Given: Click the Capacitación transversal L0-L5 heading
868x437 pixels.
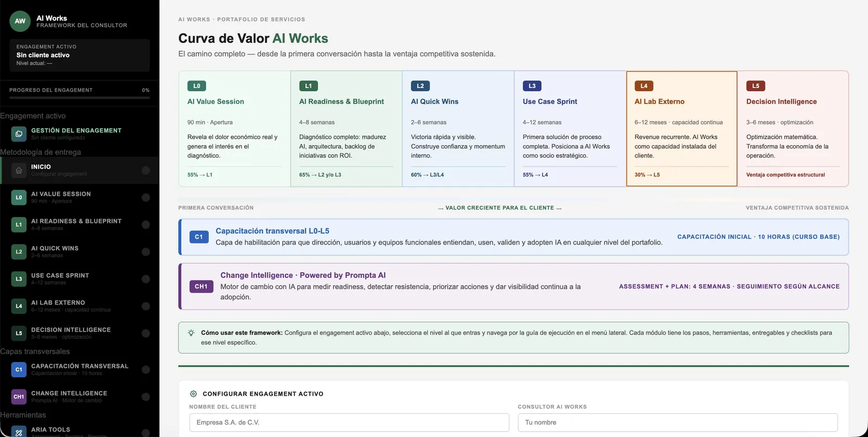Looking at the screenshot, I should click(x=272, y=231).
